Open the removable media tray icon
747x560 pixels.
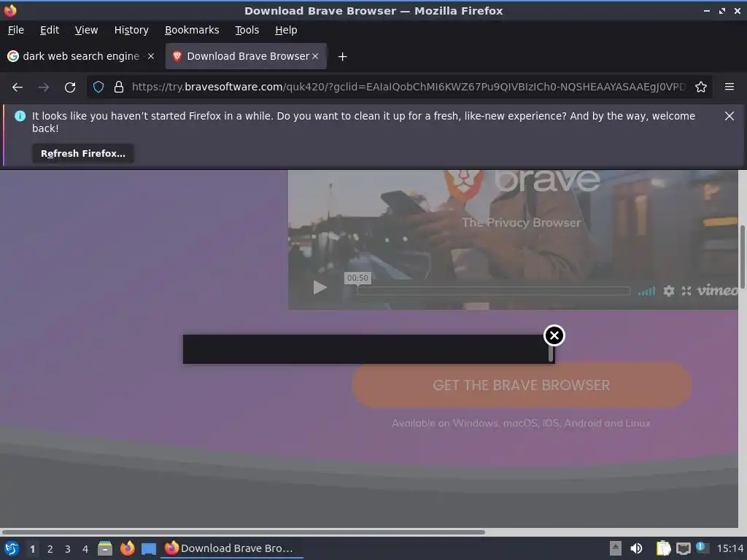616,548
